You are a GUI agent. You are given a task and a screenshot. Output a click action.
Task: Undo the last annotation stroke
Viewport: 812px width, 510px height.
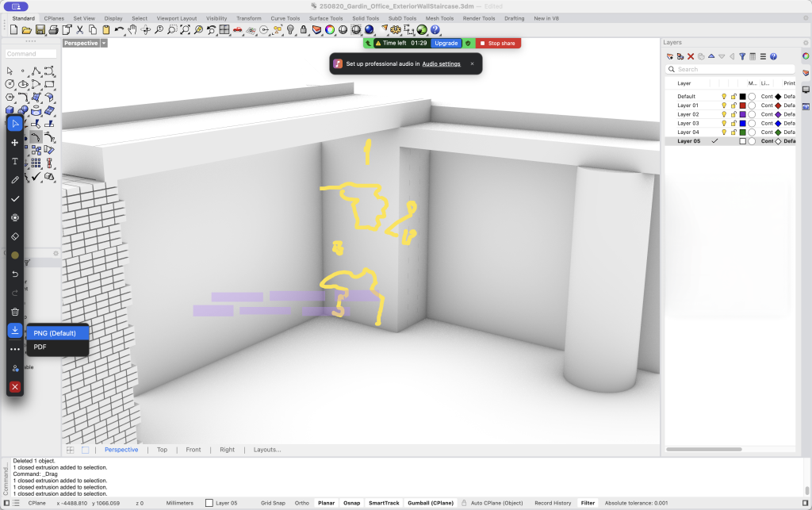(x=15, y=274)
